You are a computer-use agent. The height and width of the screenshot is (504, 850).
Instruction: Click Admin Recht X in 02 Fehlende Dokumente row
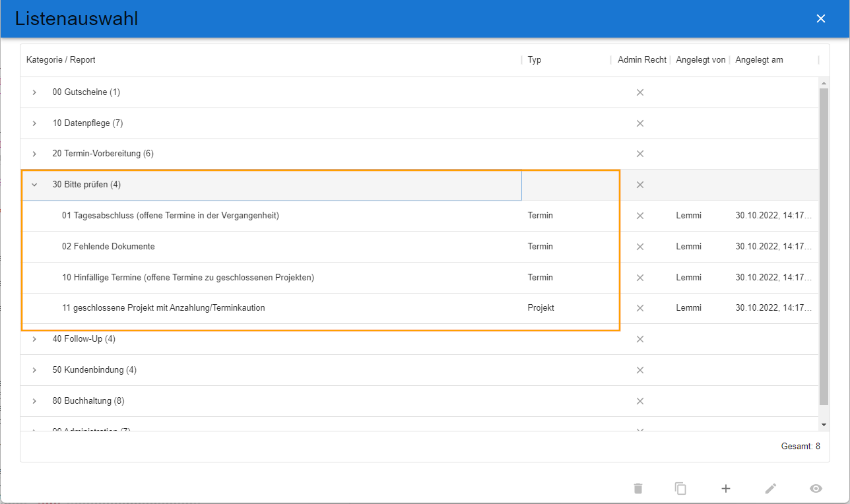pos(639,247)
